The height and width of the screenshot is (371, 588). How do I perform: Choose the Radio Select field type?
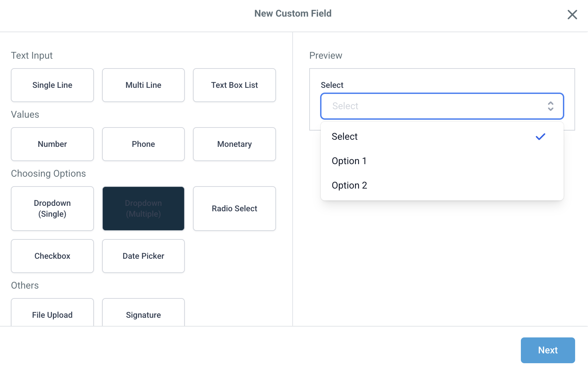pos(234,209)
